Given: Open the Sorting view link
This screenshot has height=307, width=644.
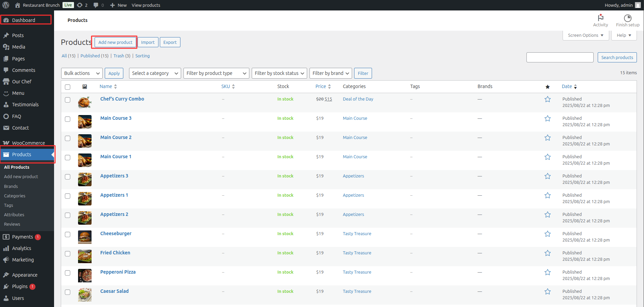Looking at the screenshot, I should pyautogui.click(x=143, y=56).
